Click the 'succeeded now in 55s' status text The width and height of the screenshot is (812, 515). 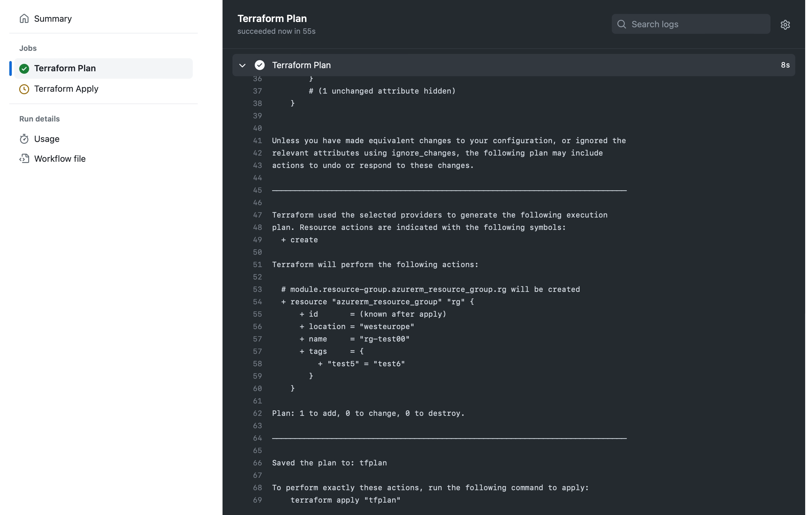tap(276, 31)
